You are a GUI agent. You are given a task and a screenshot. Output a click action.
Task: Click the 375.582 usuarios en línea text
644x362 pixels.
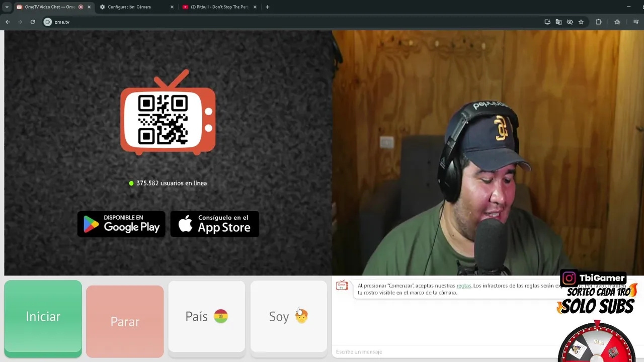[172, 183]
